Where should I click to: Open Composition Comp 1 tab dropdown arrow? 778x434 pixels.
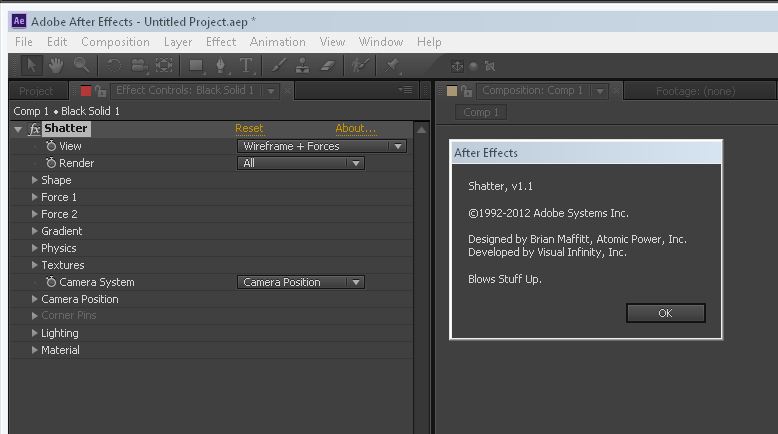[x=600, y=91]
